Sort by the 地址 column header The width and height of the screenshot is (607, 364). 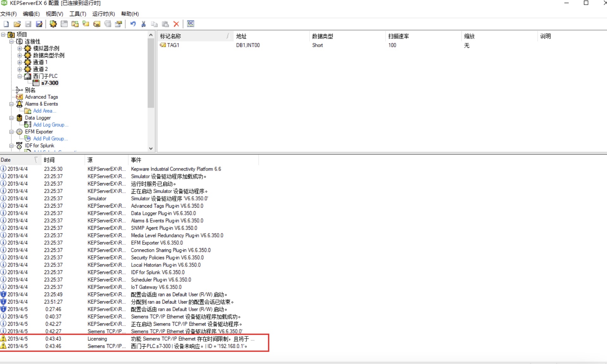[271, 36]
